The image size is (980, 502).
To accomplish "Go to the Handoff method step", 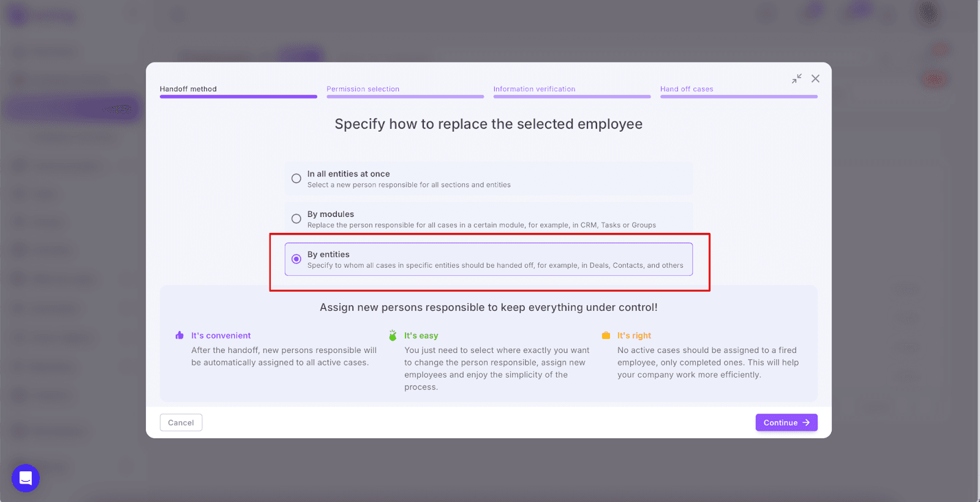I will (189, 89).
